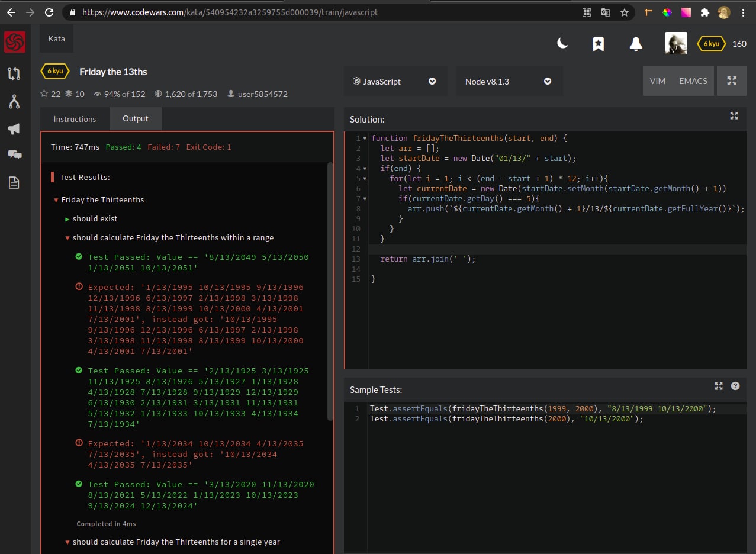This screenshot has width=756, height=554.
Task: Open user5854572 author profile link
Action: click(262, 94)
